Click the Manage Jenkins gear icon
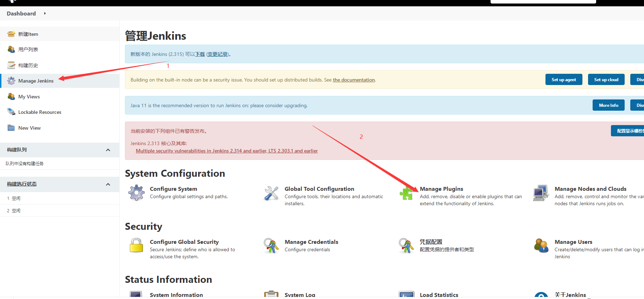Image resolution: width=644 pixels, height=299 pixels. pos(11,81)
